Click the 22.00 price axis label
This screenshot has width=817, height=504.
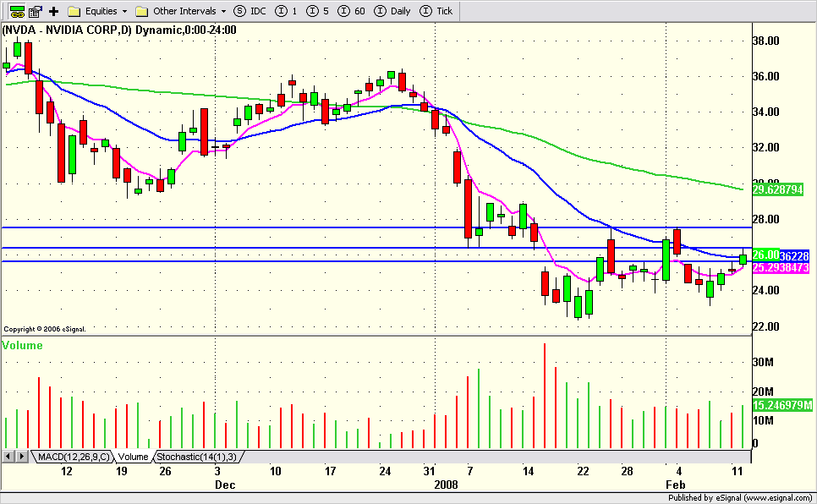tap(766, 326)
